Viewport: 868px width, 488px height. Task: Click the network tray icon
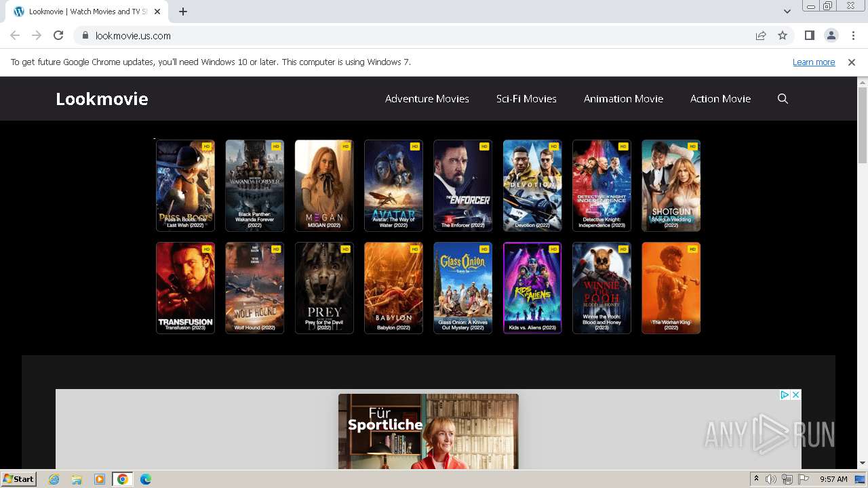[x=787, y=479]
